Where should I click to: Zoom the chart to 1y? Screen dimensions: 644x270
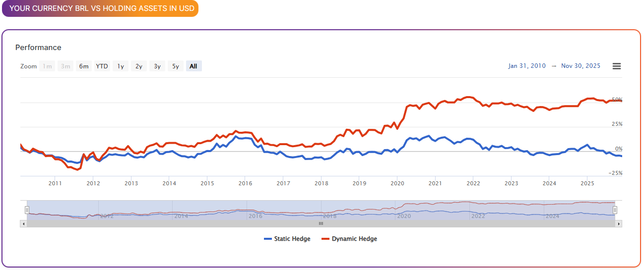click(121, 66)
